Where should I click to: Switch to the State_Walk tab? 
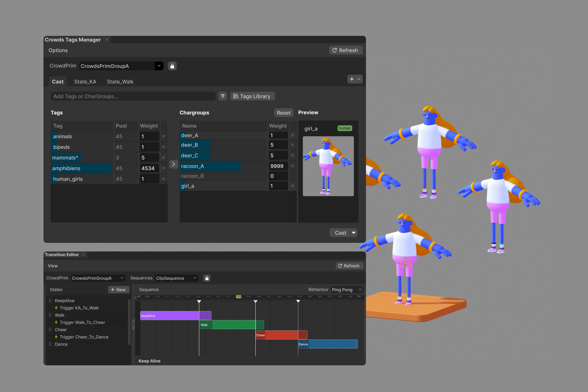120,82
